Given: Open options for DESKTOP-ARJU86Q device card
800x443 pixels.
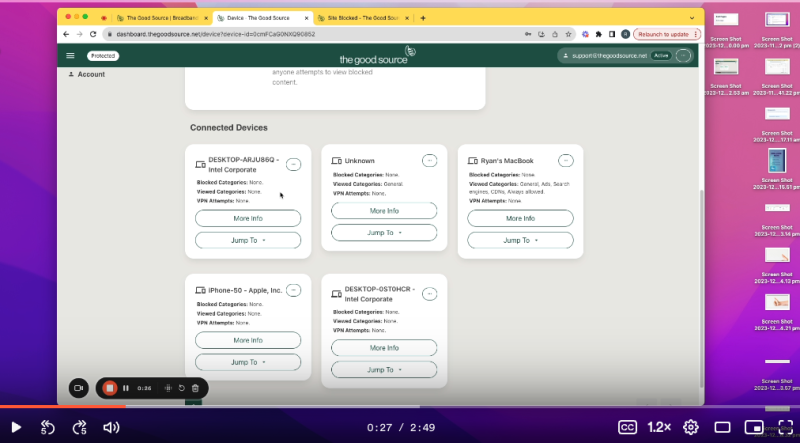Looking at the screenshot, I should [x=293, y=164].
